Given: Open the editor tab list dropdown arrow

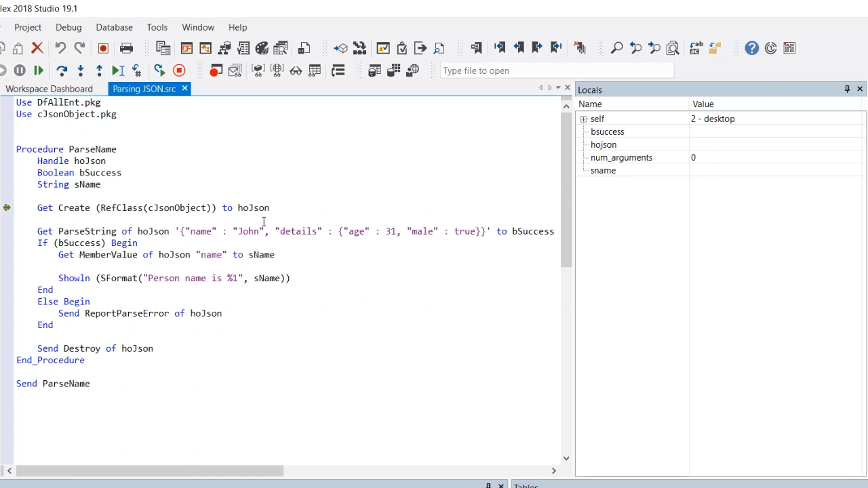Looking at the screenshot, I should click(558, 88).
